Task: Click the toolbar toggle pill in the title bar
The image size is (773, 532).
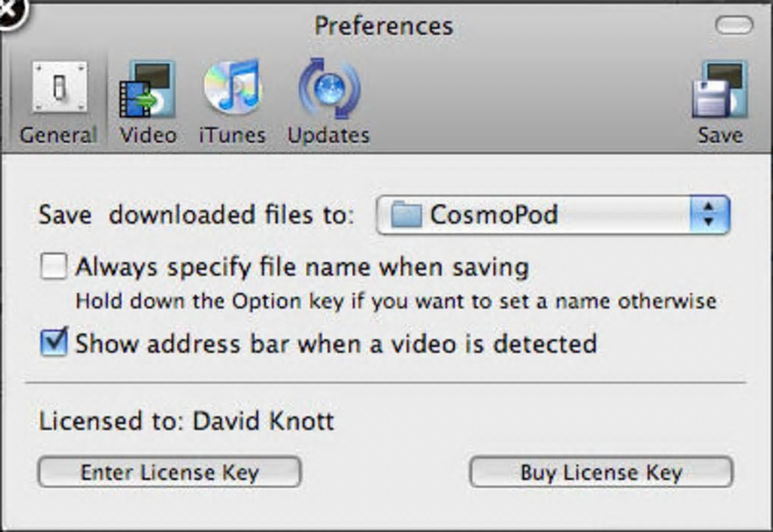Action: coord(734,27)
